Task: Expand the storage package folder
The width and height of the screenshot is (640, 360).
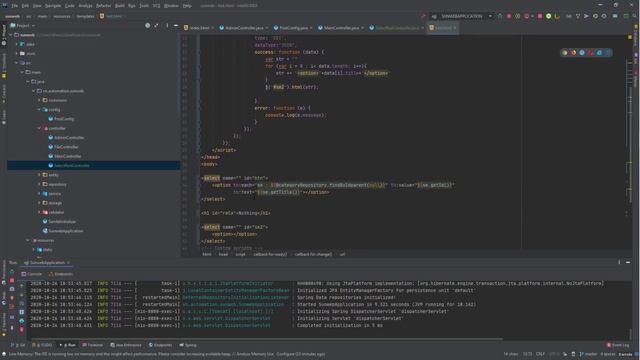Action: click(39, 203)
